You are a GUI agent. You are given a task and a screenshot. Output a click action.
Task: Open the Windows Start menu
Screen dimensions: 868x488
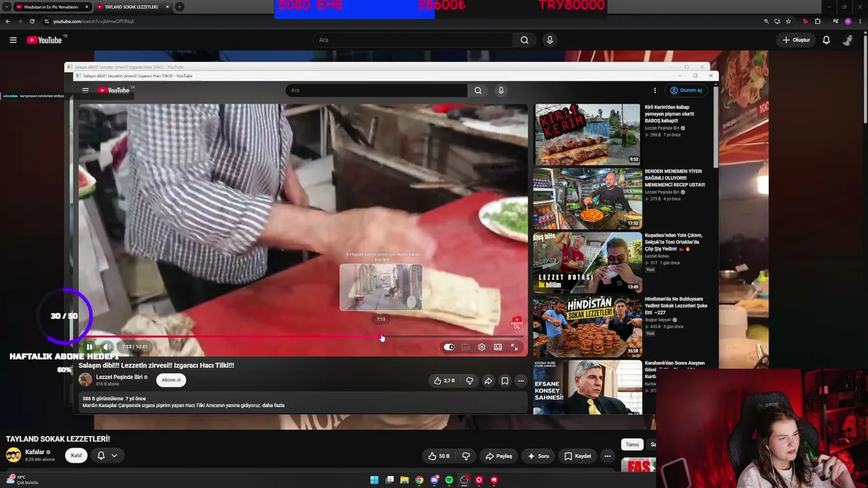coord(374,480)
